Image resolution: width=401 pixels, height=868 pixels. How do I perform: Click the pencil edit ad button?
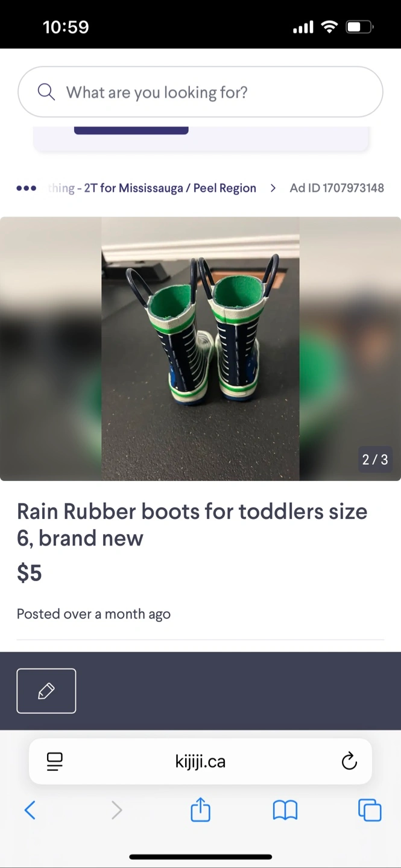coord(46,691)
